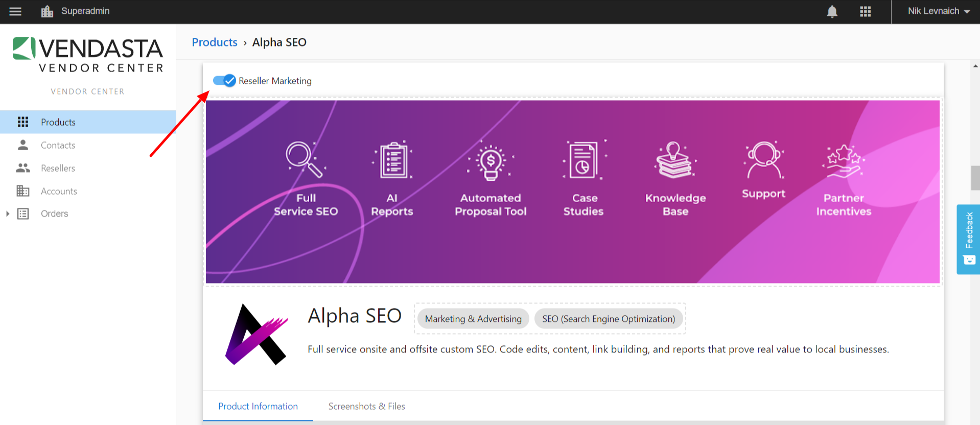Select the SEO (Search Engine Optimization) chip
The height and width of the screenshot is (425, 980).
click(x=609, y=319)
